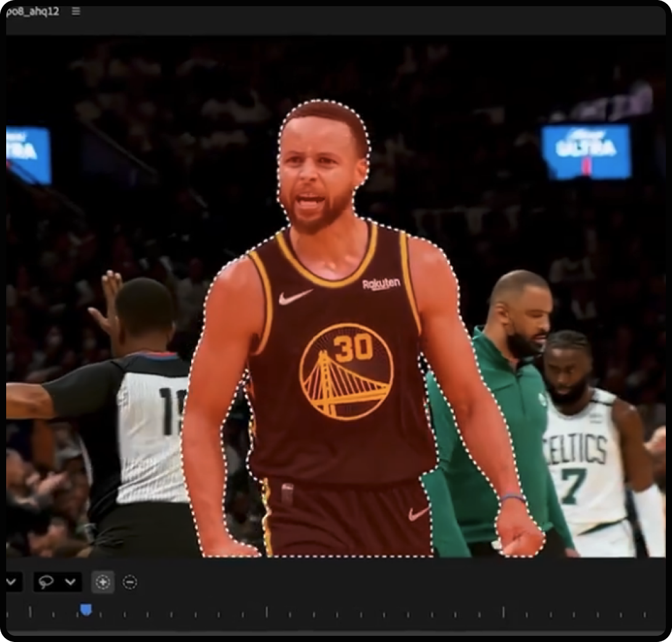Click the Nike swoosh on the shorts
The height and width of the screenshot is (642, 672).
(419, 513)
